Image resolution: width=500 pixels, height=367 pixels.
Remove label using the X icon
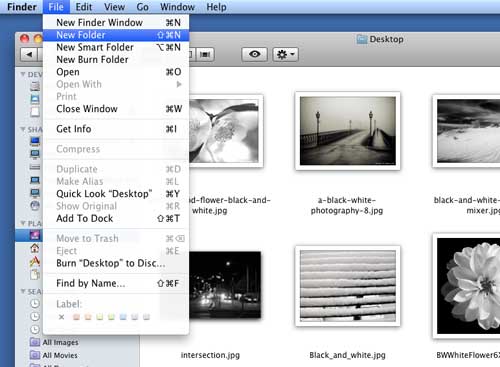pos(61,317)
